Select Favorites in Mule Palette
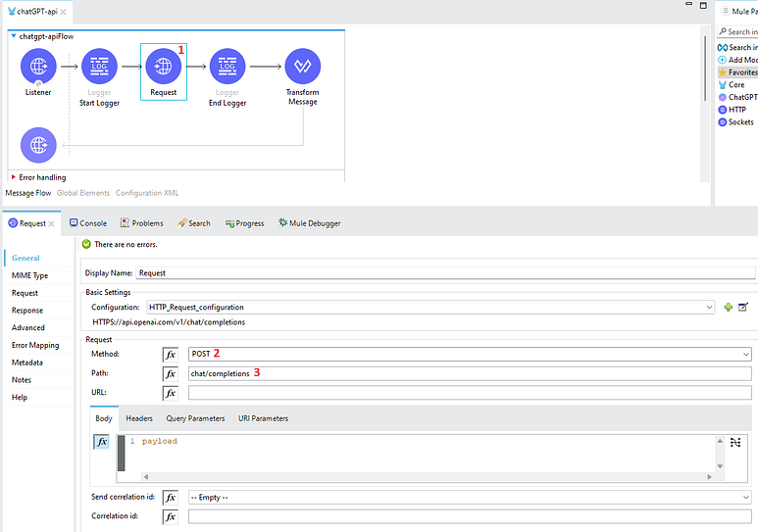Image resolution: width=758 pixels, height=532 pixels. point(737,73)
